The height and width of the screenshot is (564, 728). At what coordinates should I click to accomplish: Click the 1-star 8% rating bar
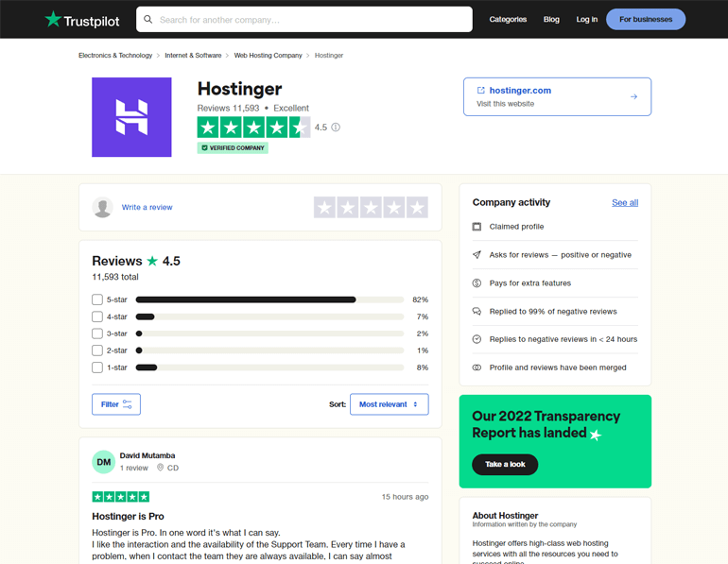click(x=269, y=367)
